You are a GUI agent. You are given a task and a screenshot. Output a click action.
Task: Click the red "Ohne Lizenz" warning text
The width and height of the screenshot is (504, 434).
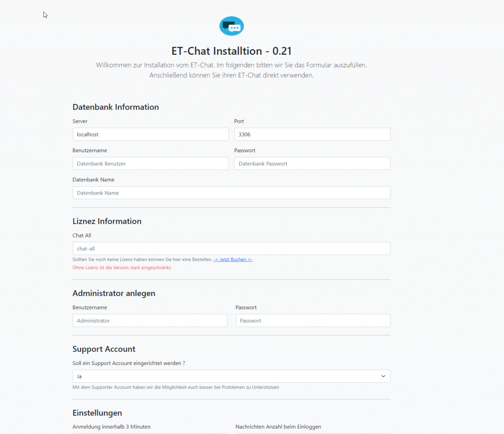pos(122,267)
